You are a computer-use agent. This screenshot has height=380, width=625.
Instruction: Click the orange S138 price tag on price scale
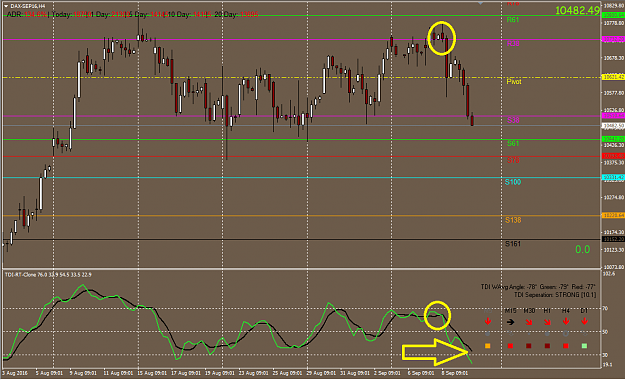pos(613,215)
